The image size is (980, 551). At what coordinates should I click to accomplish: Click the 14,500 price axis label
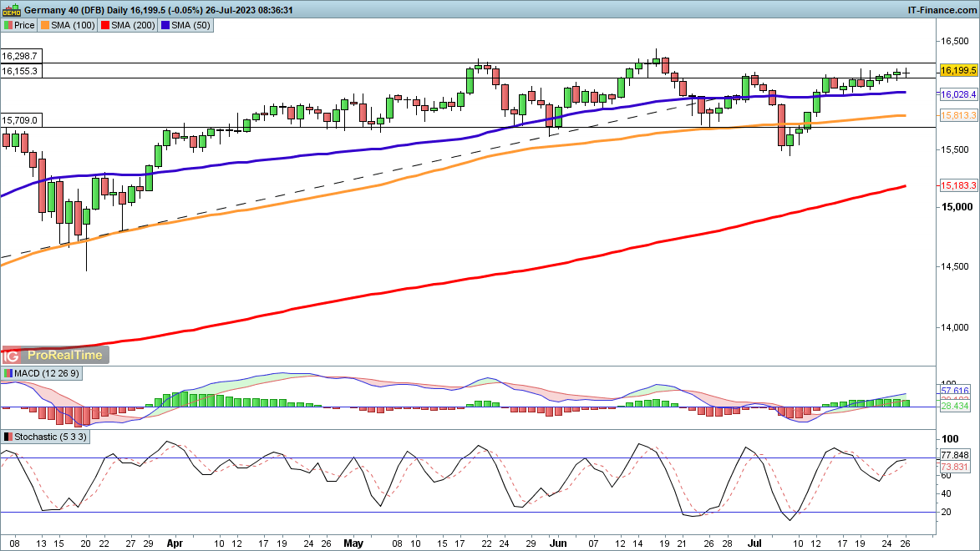955,267
